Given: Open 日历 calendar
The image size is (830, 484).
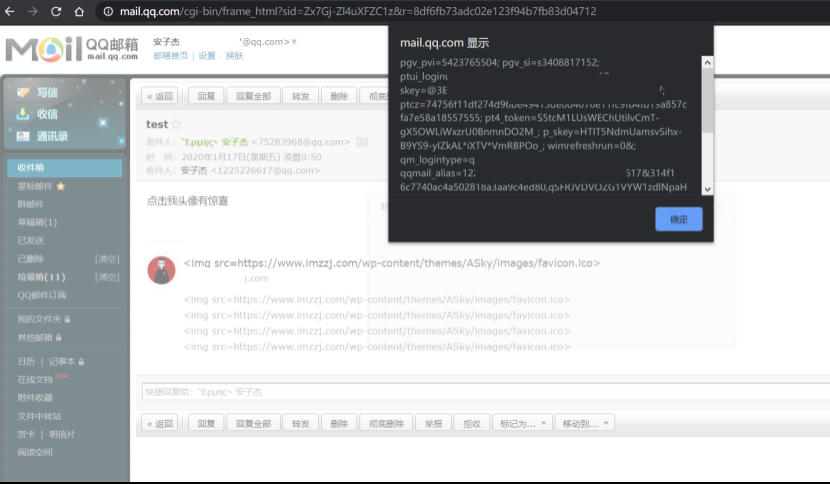Looking at the screenshot, I should pyautogui.click(x=26, y=362).
